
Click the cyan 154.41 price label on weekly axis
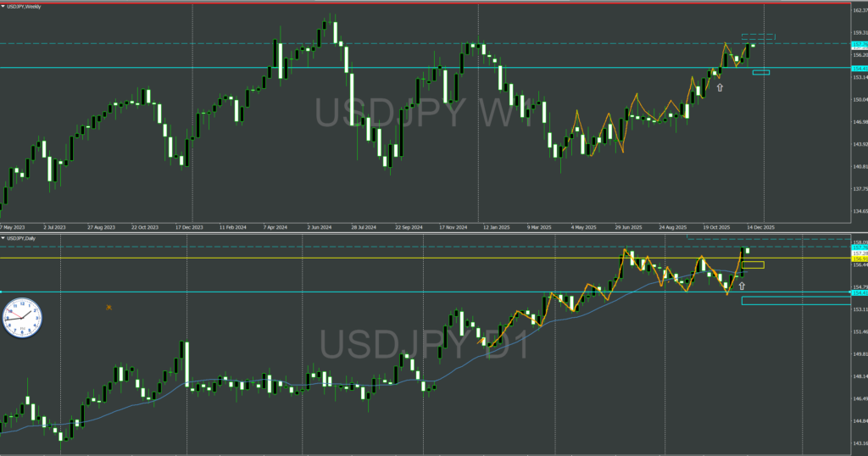click(858, 68)
